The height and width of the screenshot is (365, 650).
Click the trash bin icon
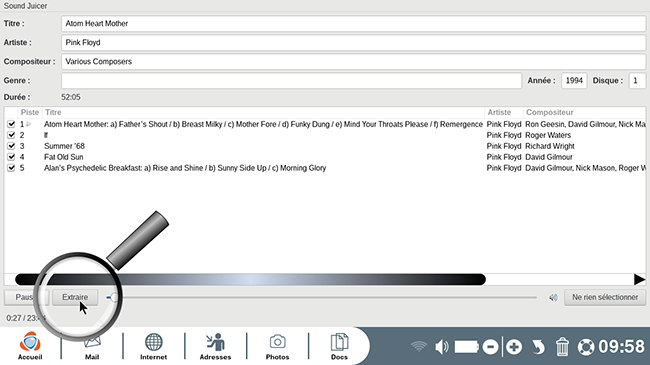coord(562,347)
